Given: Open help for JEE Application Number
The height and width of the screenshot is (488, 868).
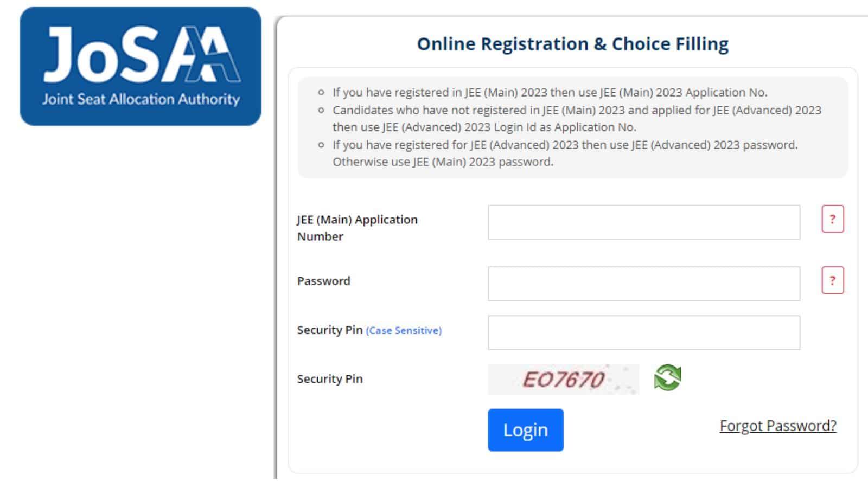Looking at the screenshot, I should [832, 219].
